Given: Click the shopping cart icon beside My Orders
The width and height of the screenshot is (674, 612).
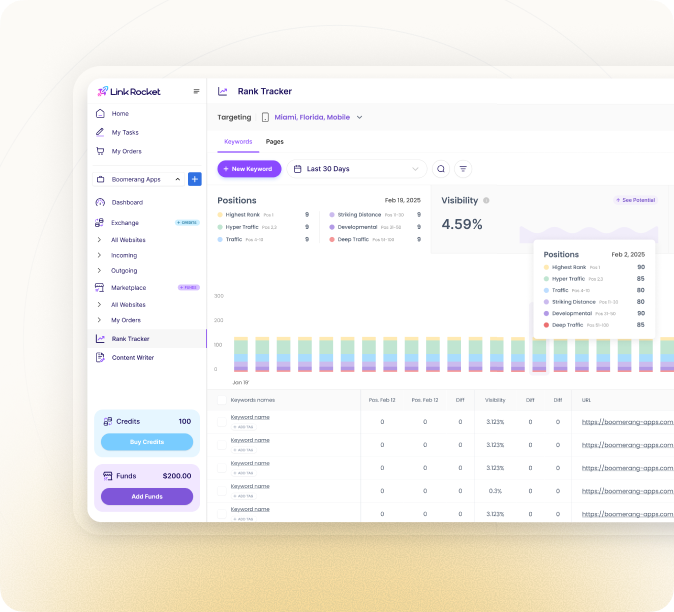Looking at the screenshot, I should [100, 151].
